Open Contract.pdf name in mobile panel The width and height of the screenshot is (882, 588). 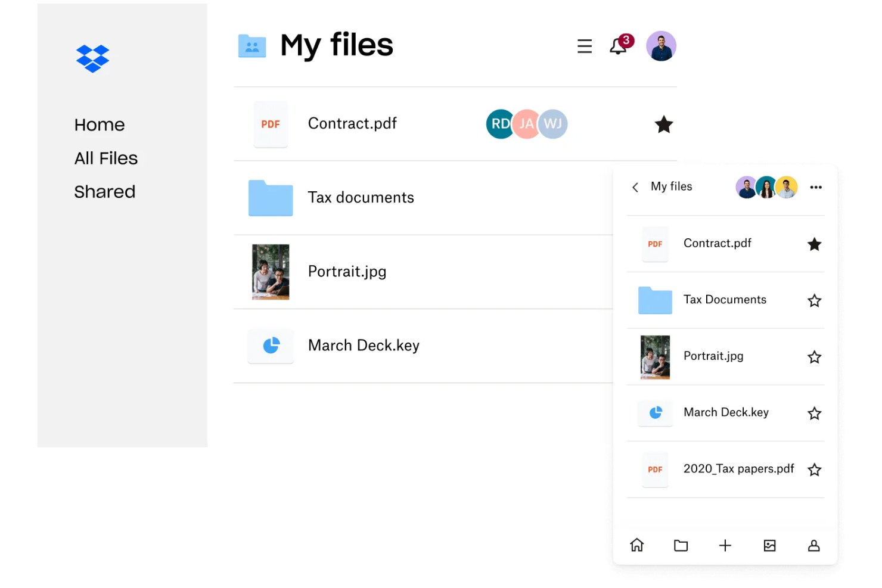tap(717, 243)
